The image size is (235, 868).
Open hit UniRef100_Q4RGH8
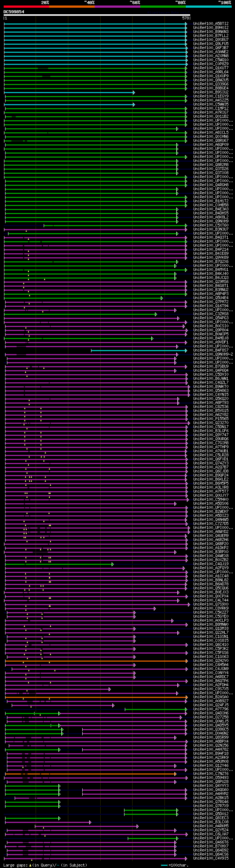[x=211, y=185]
